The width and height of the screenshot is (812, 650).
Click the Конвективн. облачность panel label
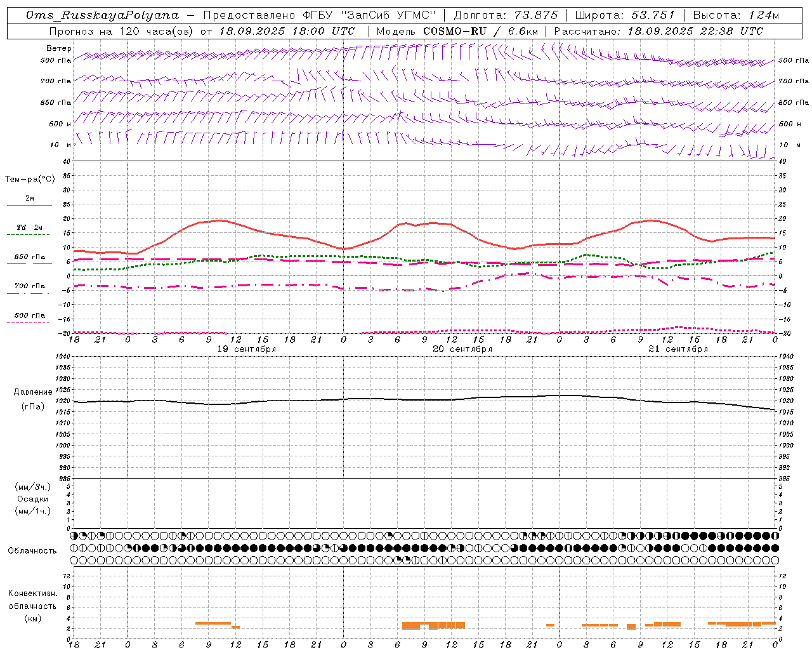[x=32, y=600]
